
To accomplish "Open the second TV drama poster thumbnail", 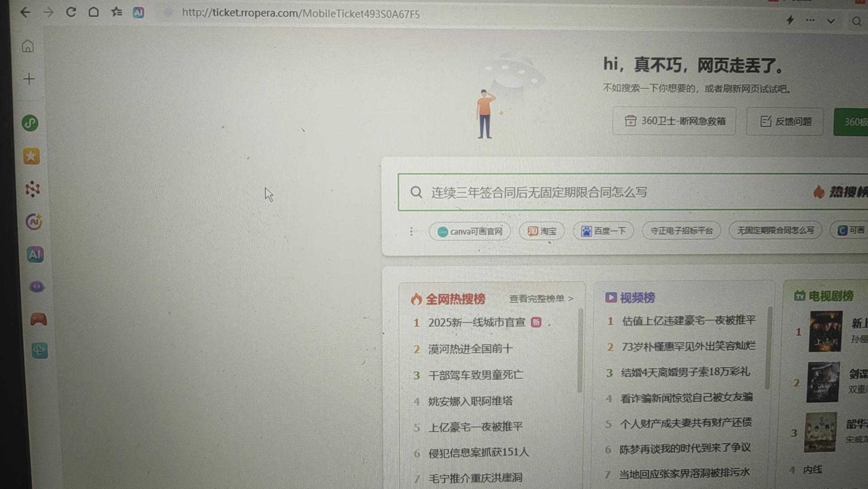I will (x=823, y=382).
